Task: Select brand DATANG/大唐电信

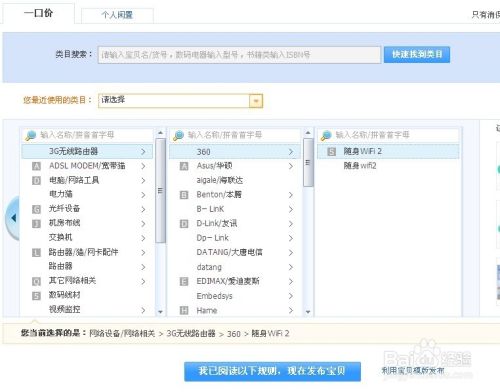Action: [235, 252]
